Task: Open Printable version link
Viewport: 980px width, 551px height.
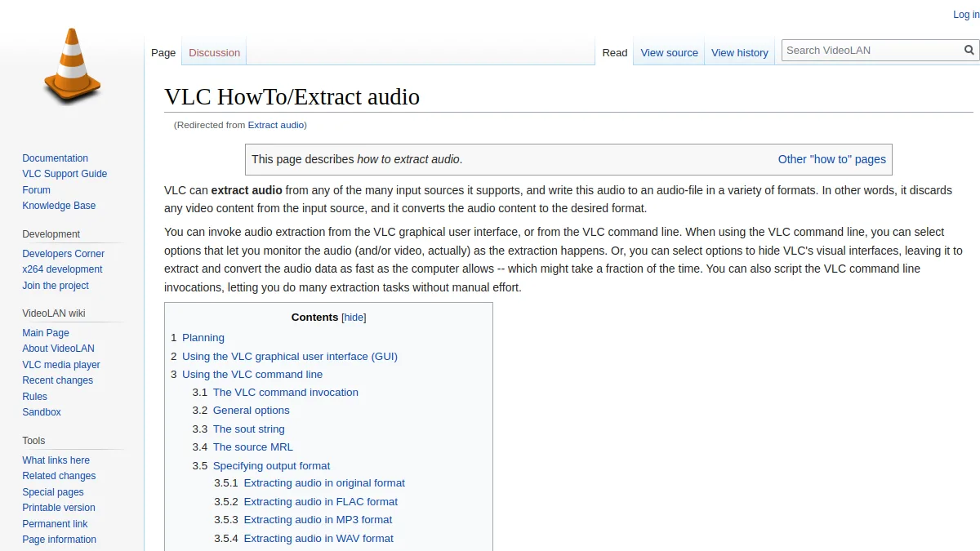Action: pos(59,508)
